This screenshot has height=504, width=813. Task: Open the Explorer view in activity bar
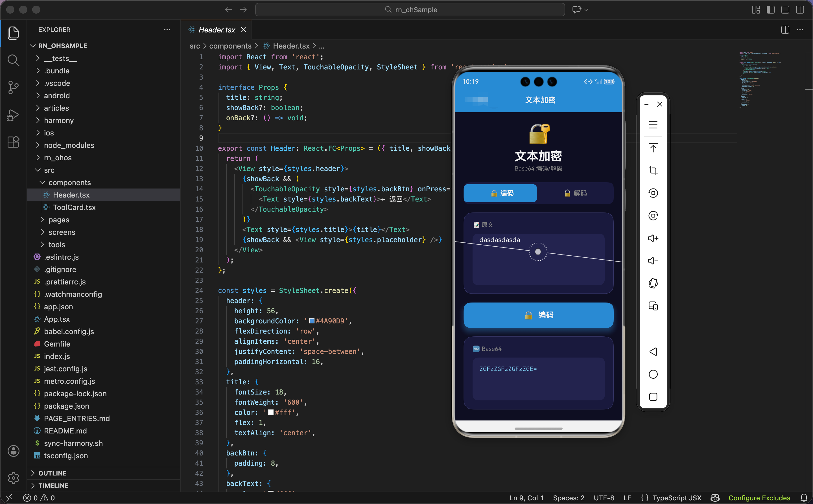click(13, 33)
